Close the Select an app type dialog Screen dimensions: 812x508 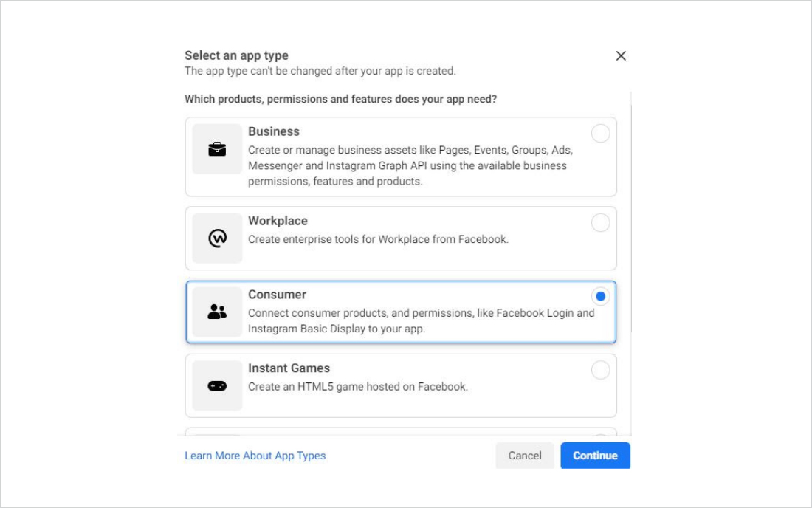pyautogui.click(x=621, y=56)
